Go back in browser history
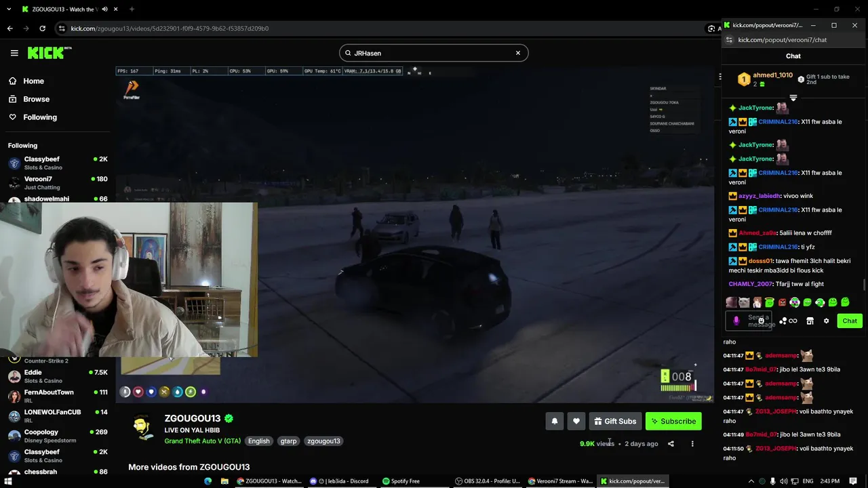The height and width of the screenshot is (488, 868). tap(9, 28)
